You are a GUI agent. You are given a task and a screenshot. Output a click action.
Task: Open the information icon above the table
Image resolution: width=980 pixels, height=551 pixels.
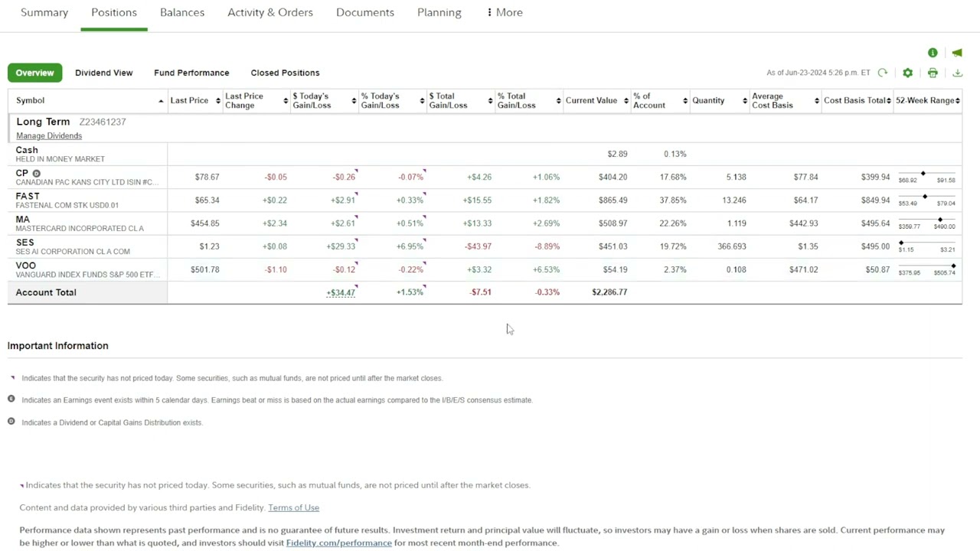933,53
